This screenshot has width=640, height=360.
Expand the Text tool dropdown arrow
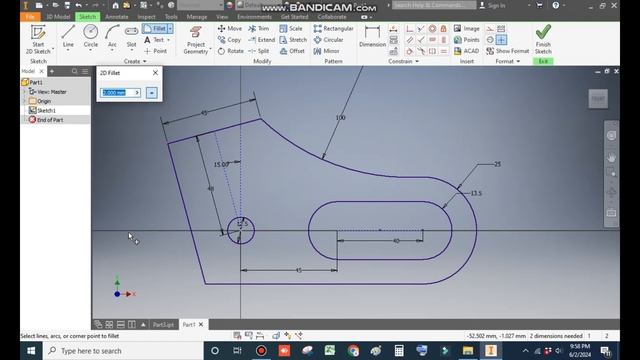(169, 40)
